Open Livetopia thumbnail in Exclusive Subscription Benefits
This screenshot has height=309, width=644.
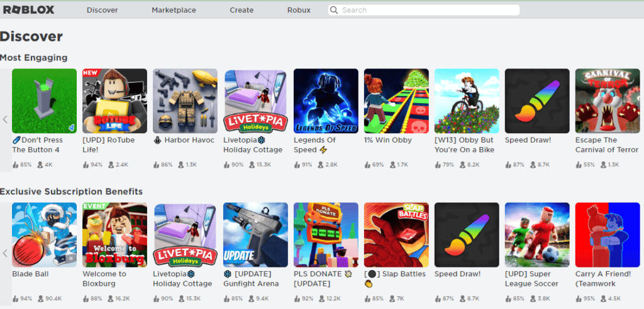coord(186,235)
